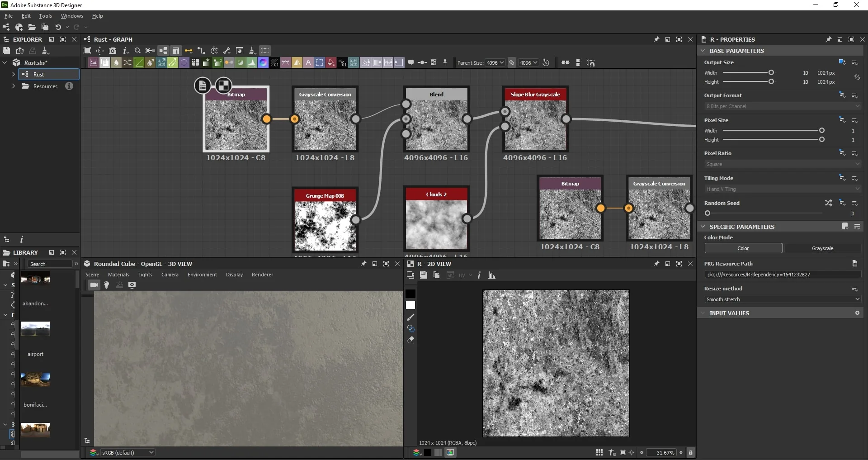Open histogram in 2D view toolbar

click(x=492, y=275)
